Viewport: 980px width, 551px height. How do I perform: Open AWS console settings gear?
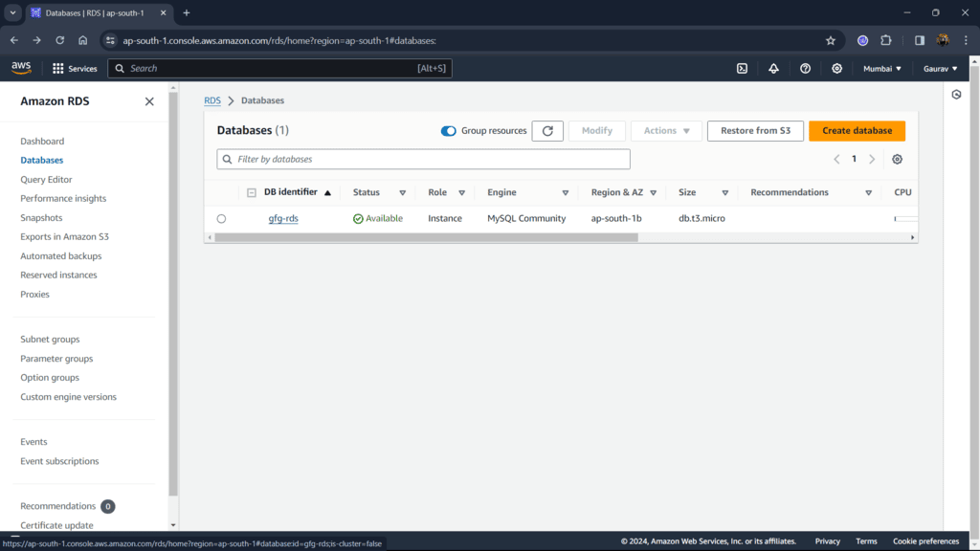(836, 69)
